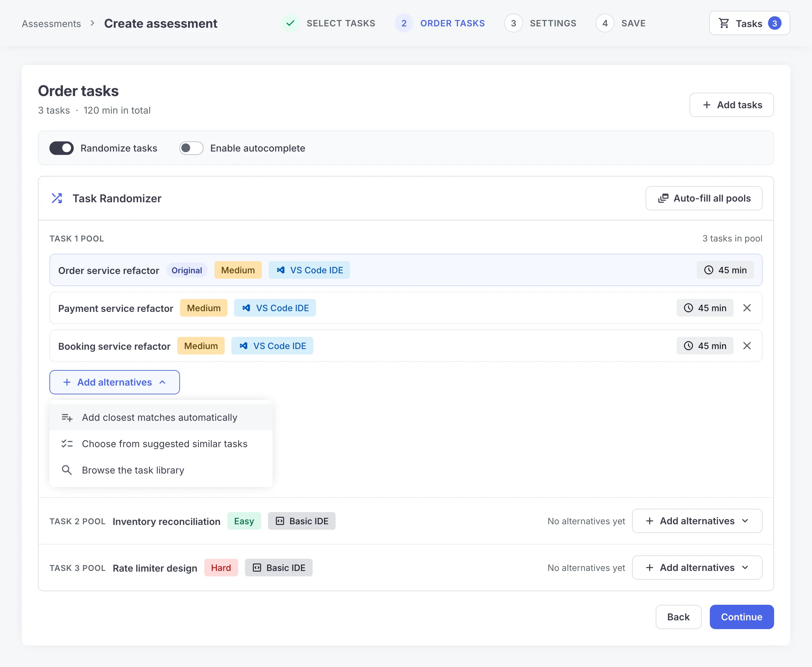
Task: Jump to the Save step
Action: click(621, 23)
